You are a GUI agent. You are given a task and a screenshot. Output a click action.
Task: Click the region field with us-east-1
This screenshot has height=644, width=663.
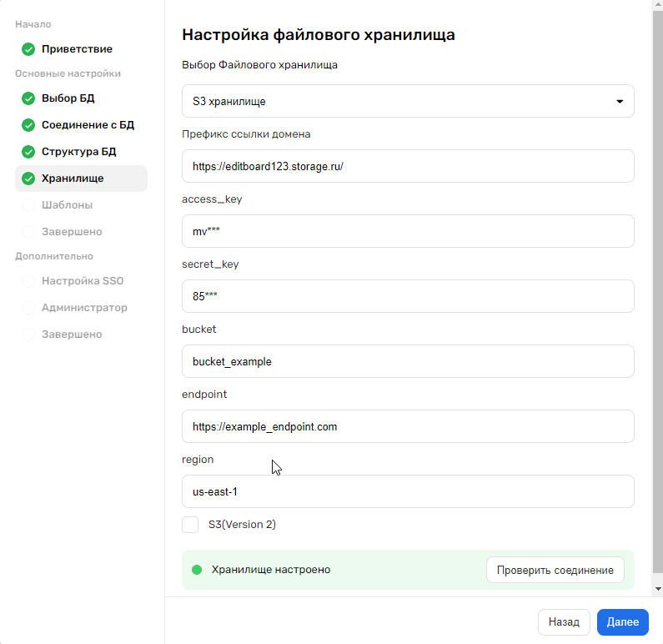(408, 492)
